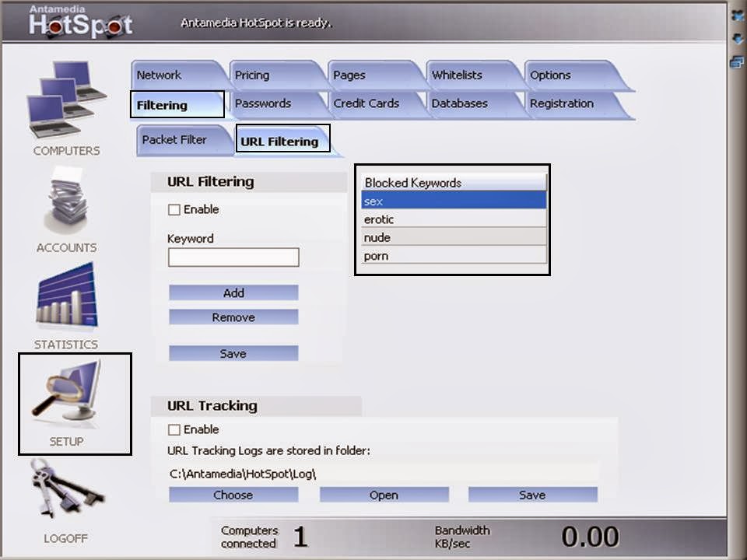Switch to the Pricing tab
747x560 pixels.
[x=275, y=75]
